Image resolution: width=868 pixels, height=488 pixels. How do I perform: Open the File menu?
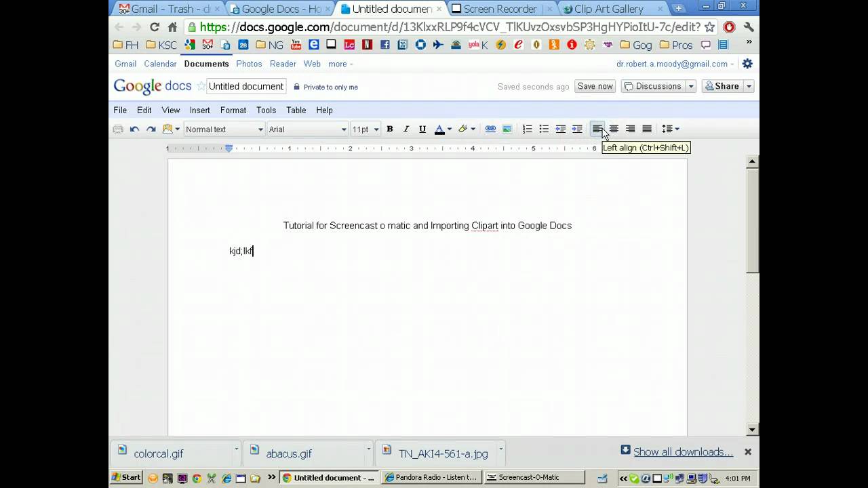(x=120, y=110)
